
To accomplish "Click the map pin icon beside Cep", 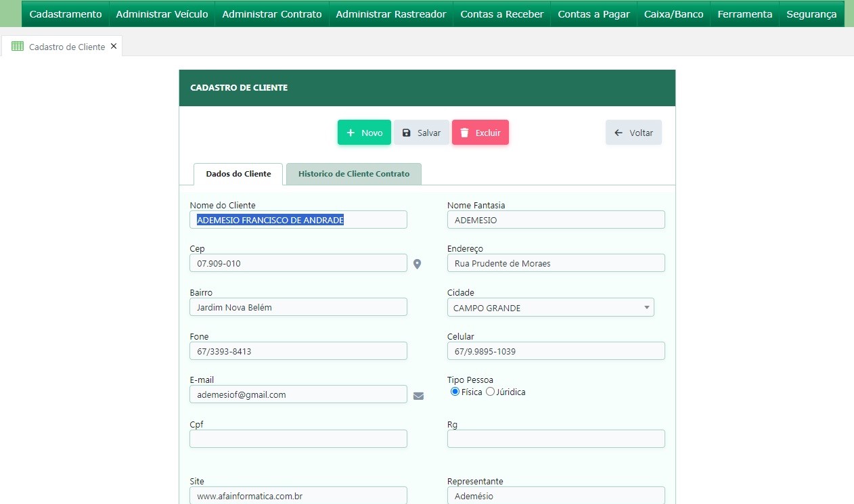I will [x=418, y=264].
